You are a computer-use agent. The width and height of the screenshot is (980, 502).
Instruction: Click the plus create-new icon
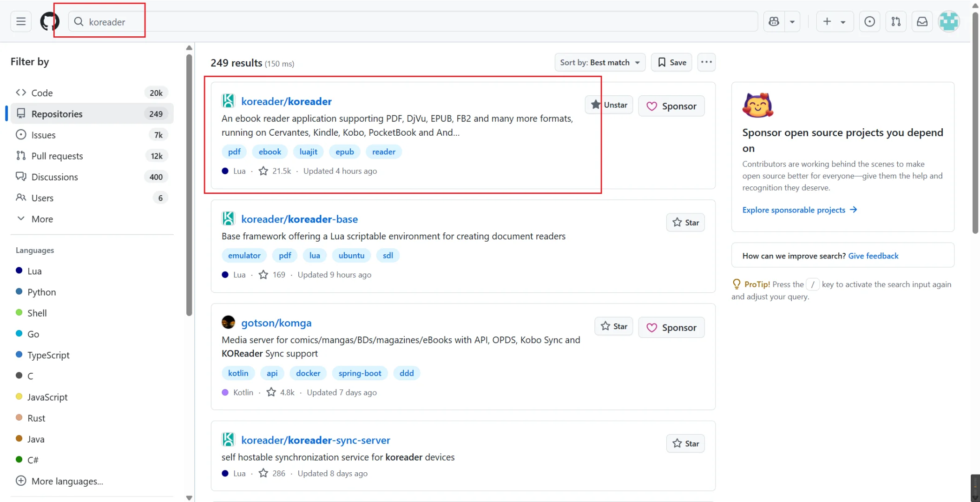[827, 21]
